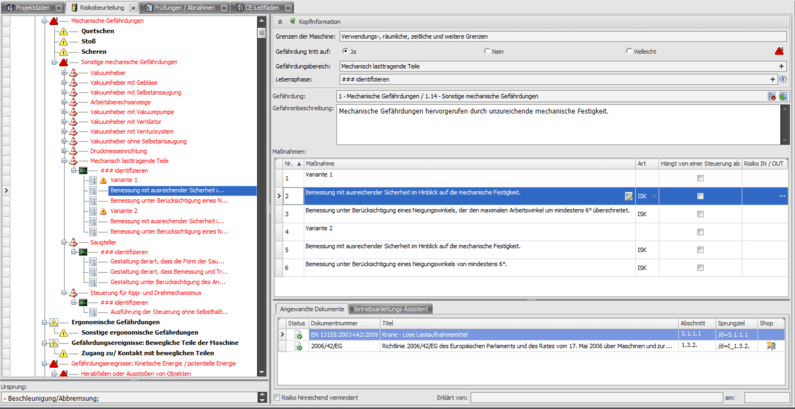Collapse the Saugteller tree node
Screen dimensions: 795x409
click(x=64, y=242)
